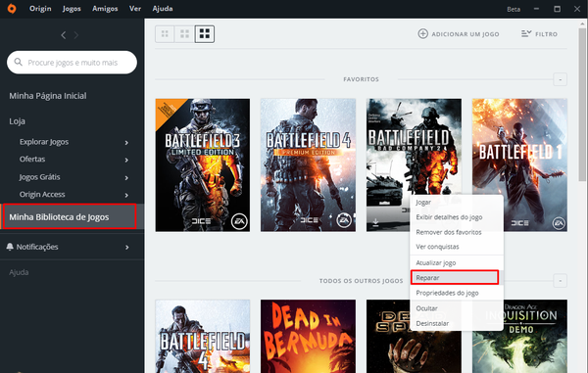
Task: Select Atualizar jogo option
Action: click(x=457, y=263)
